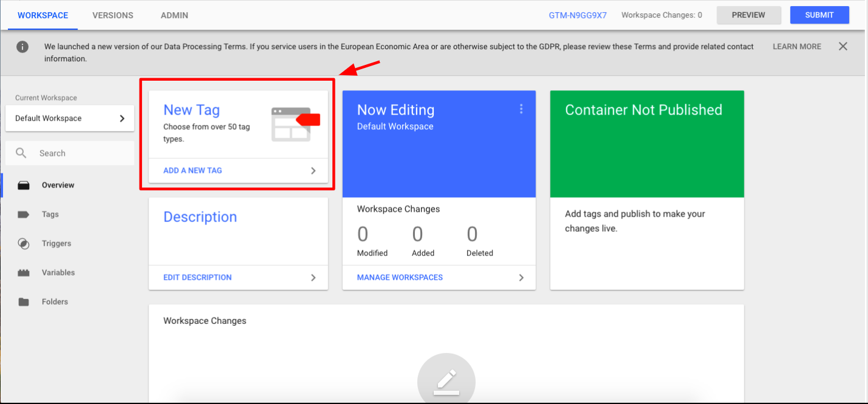Screen dimensions: 868x404
Task: Click chevron beside Edit Description
Action: [313, 278]
